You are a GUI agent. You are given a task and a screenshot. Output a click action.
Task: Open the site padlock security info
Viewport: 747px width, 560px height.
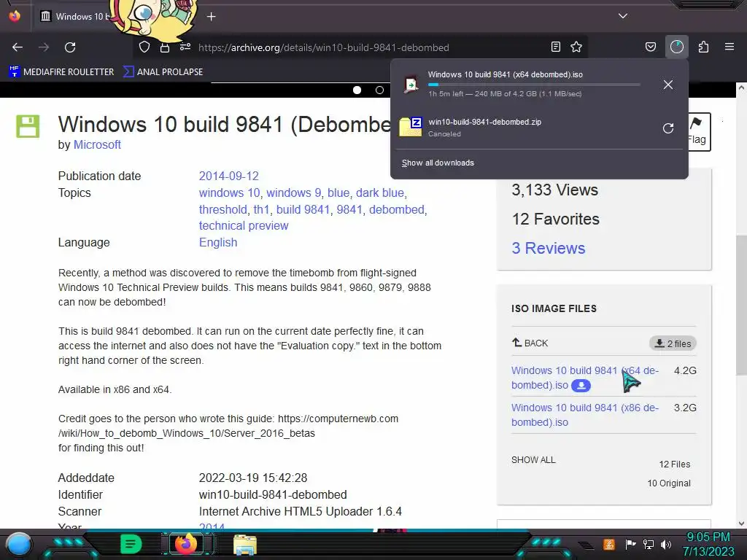[x=165, y=47]
